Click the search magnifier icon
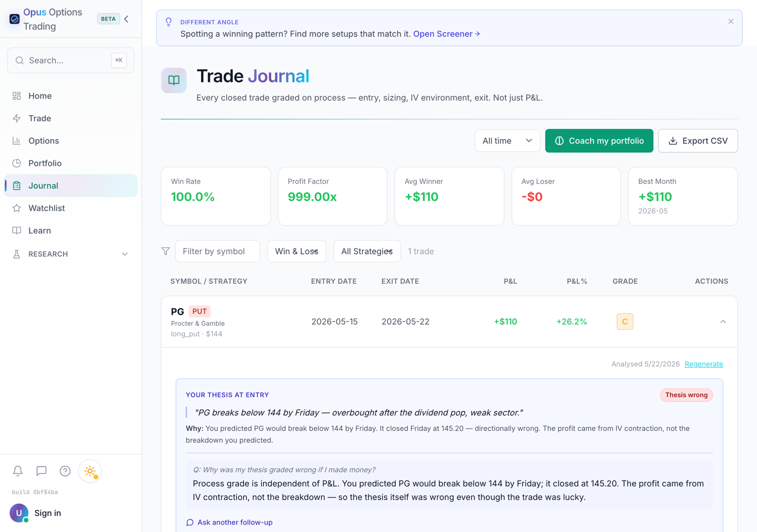The width and height of the screenshot is (757, 532). click(19, 61)
